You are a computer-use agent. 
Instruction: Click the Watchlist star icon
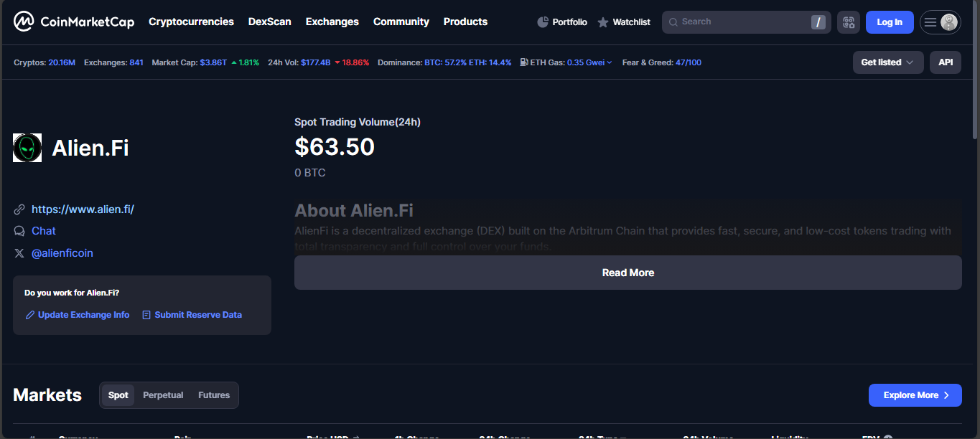click(x=603, y=22)
